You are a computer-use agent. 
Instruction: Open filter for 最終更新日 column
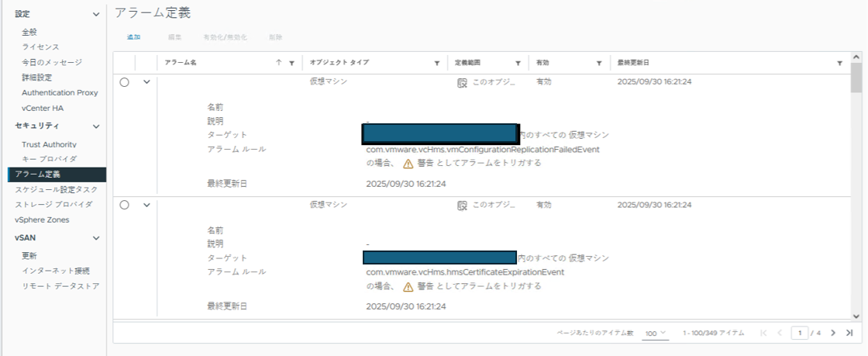coord(840,63)
